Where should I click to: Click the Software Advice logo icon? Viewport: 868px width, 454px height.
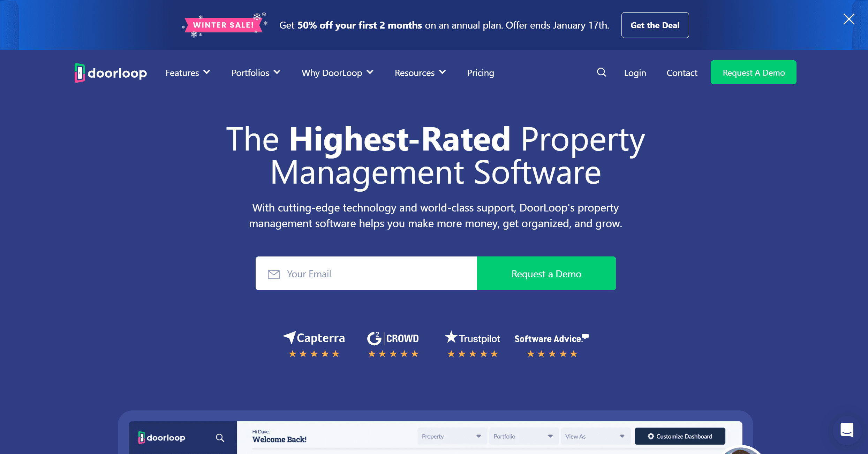(x=551, y=338)
